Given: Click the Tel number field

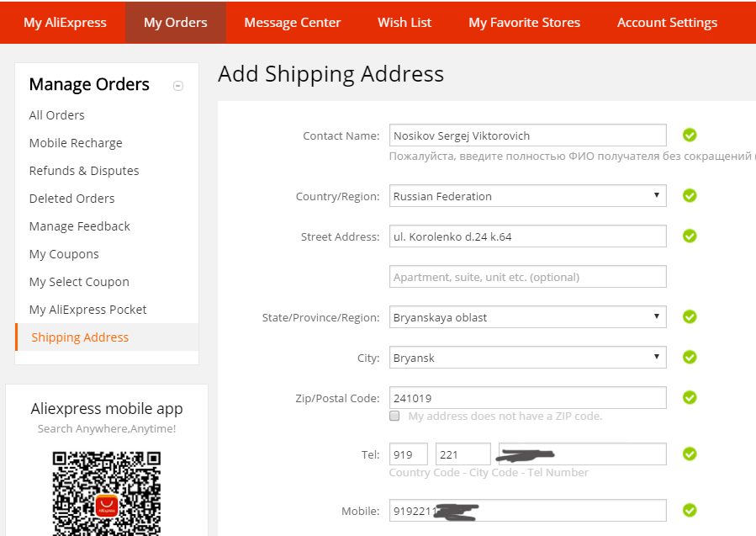Looking at the screenshot, I should point(583,454).
